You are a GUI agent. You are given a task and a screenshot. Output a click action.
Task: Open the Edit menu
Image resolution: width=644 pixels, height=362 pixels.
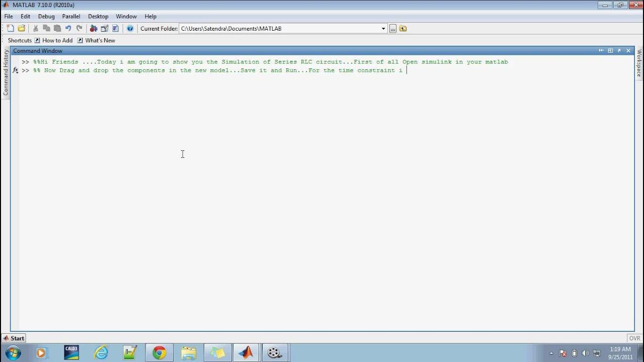click(x=25, y=17)
